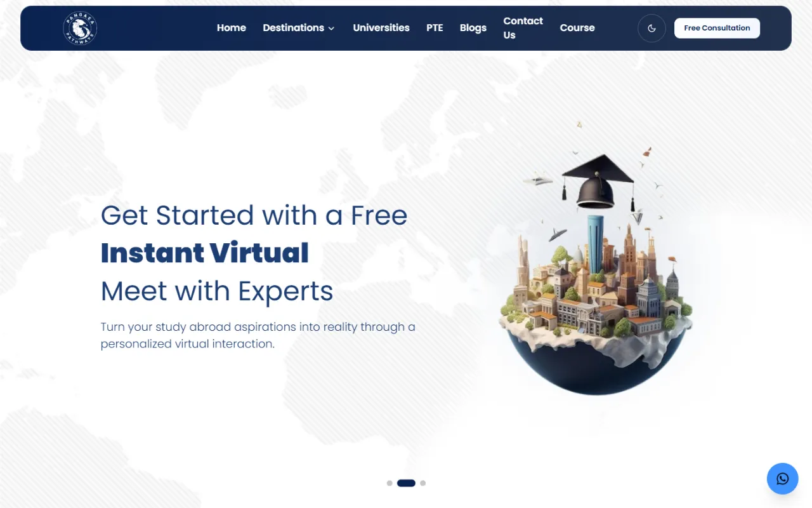The image size is (812, 508).
Task: Click the 'Meet with Experts' heading
Action: coord(217,291)
